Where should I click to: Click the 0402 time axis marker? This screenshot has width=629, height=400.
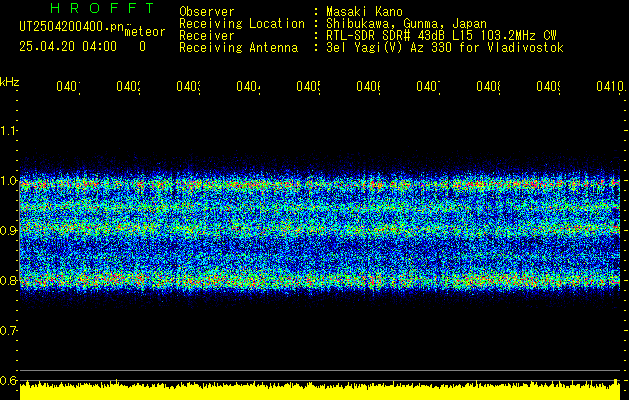pyautogui.click(x=128, y=86)
